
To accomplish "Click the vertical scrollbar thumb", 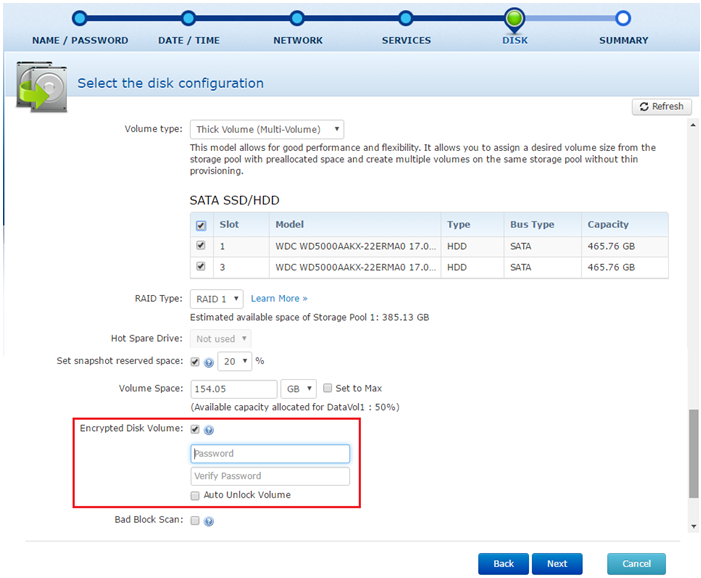I will (693, 454).
